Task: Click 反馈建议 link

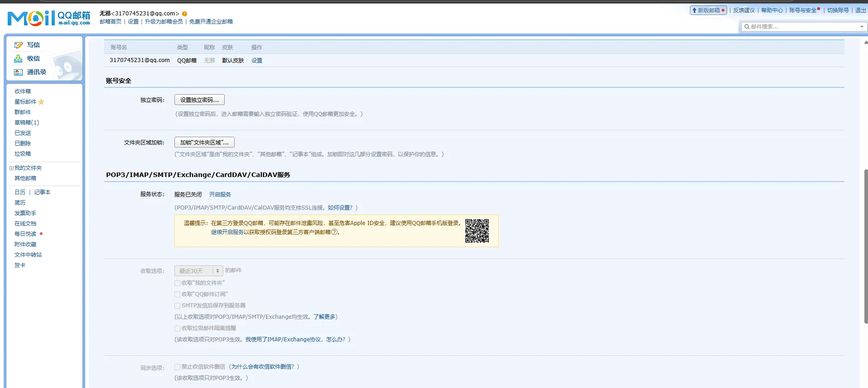Action: pos(744,10)
